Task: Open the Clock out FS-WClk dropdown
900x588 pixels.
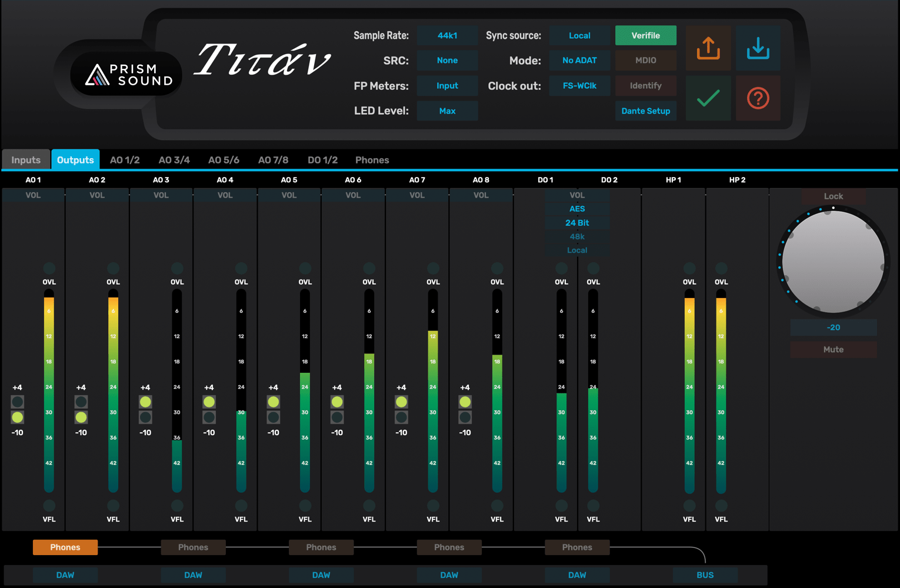Action: [579, 86]
